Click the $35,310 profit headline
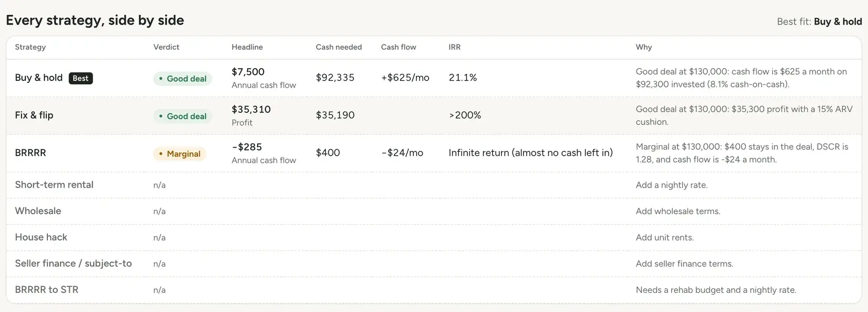The width and height of the screenshot is (868, 312). pos(251,109)
